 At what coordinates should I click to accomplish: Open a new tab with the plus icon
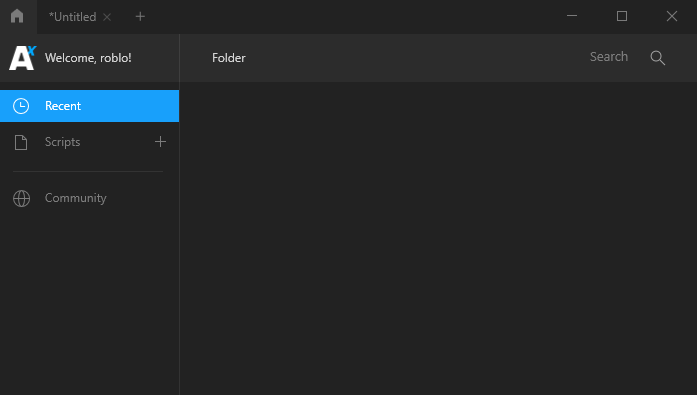click(x=140, y=16)
